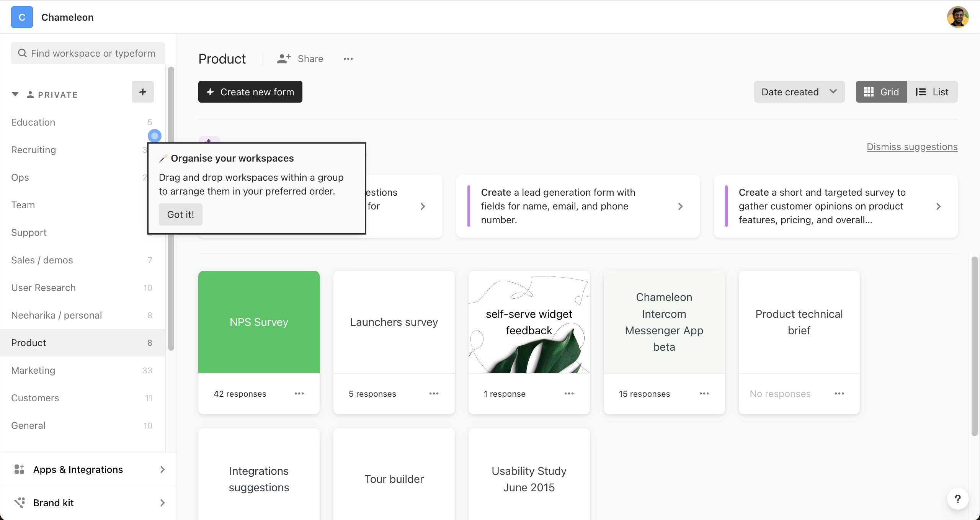Screen dimensions: 980x520
Task: Open the partially hidden suggestion arrow
Action: (423, 206)
